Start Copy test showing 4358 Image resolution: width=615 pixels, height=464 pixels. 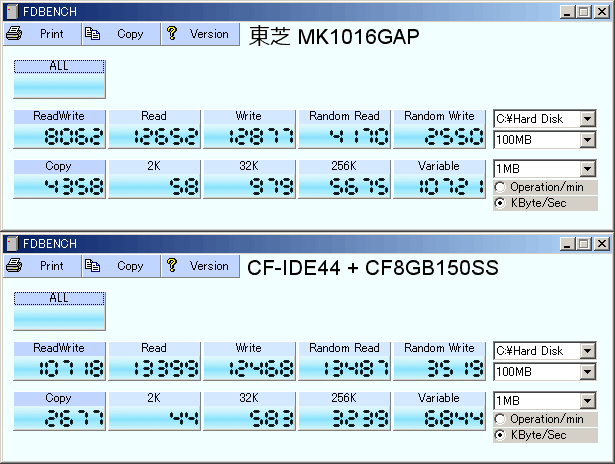pyautogui.click(x=60, y=179)
